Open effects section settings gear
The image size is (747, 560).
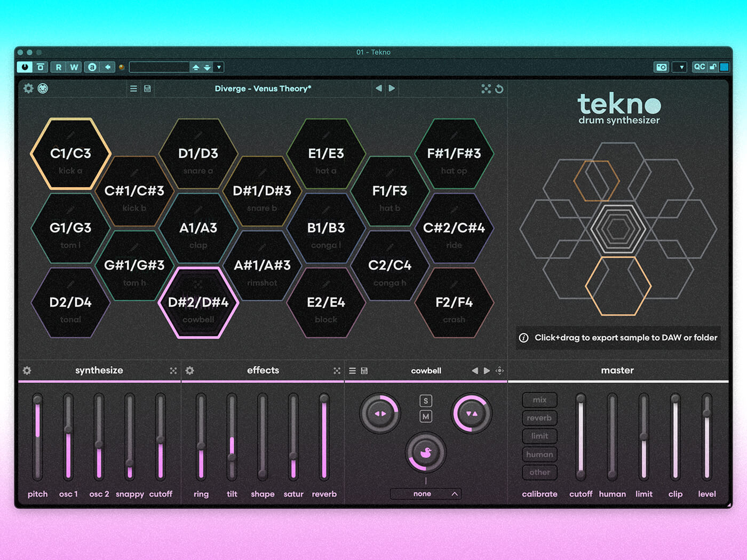[x=190, y=371]
